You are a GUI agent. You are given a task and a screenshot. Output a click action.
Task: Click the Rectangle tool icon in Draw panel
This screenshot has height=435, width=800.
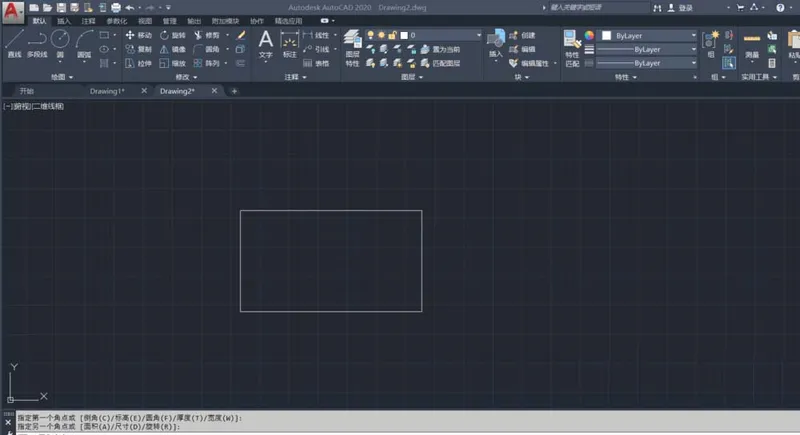pyautogui.click(x=104, y=35)
